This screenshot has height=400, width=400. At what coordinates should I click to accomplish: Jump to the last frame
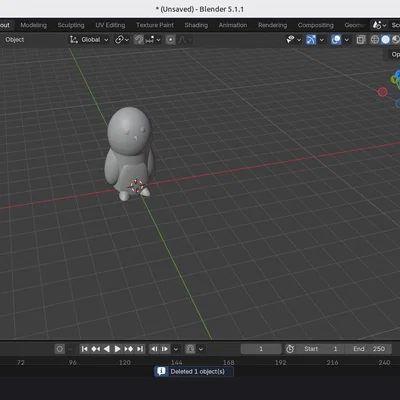[140, 349]
